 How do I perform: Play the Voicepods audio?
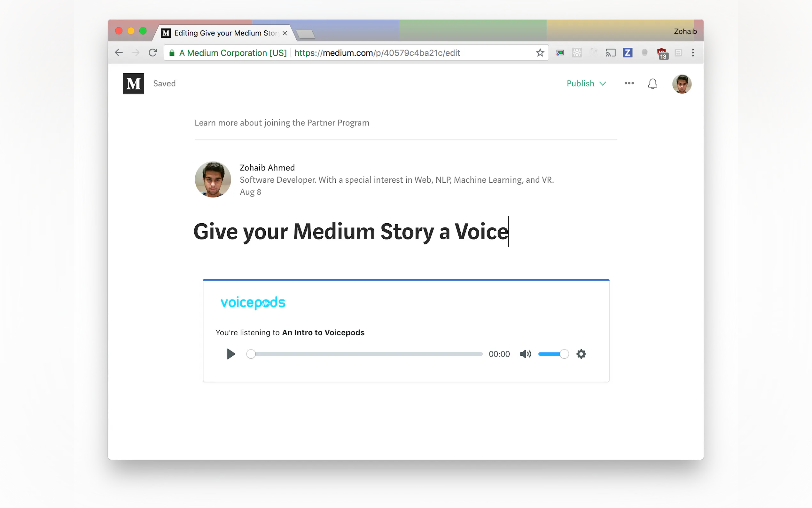(x=230, y=354)
